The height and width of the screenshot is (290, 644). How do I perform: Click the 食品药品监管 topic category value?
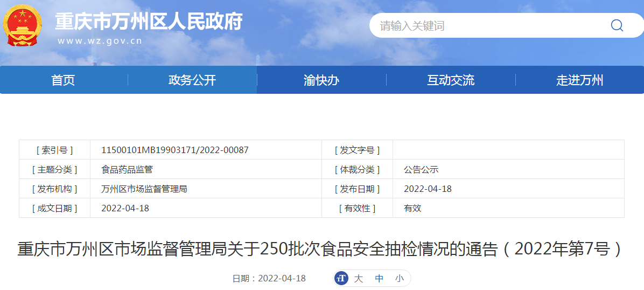[127, 169]
